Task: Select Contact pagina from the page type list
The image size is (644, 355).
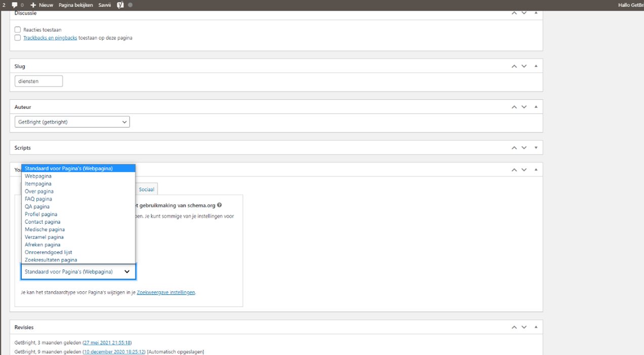Action: point(42,221)
